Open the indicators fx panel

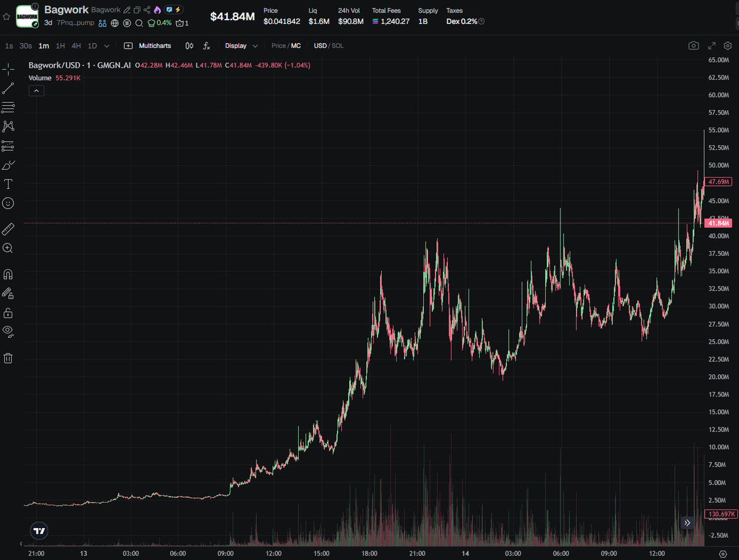[206, 46]
